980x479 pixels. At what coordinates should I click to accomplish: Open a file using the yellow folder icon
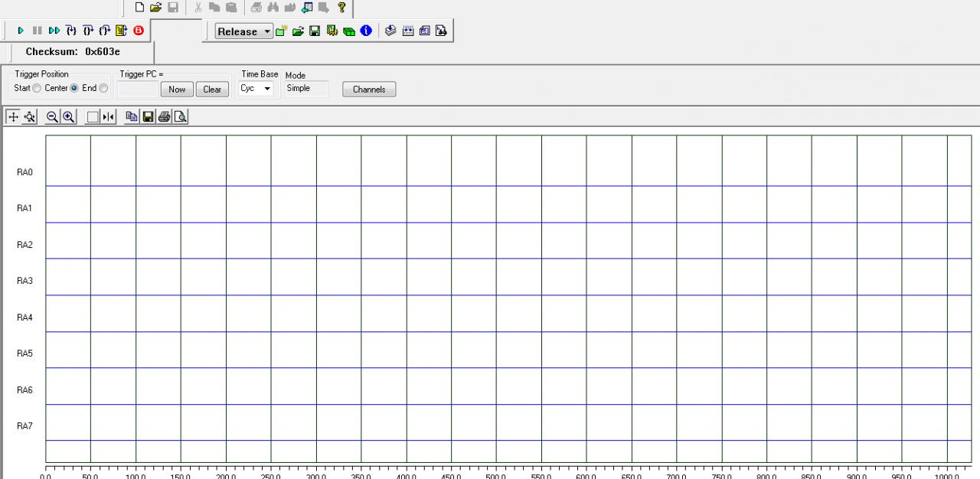coord(156,8)
